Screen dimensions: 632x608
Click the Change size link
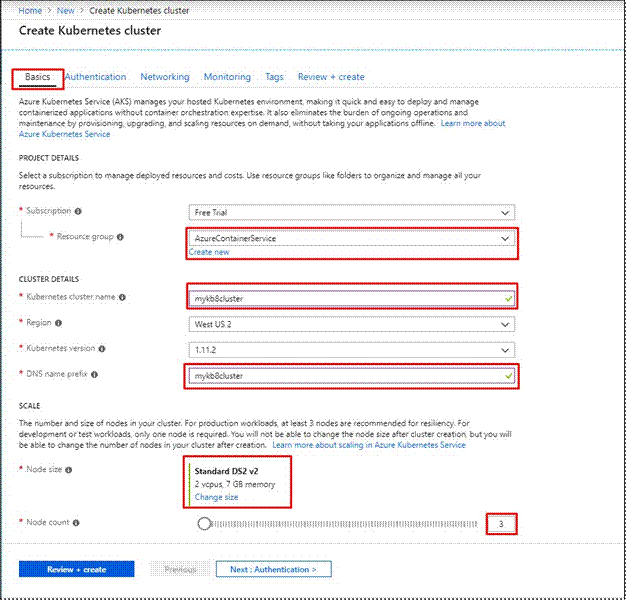(x=216, y=497)
